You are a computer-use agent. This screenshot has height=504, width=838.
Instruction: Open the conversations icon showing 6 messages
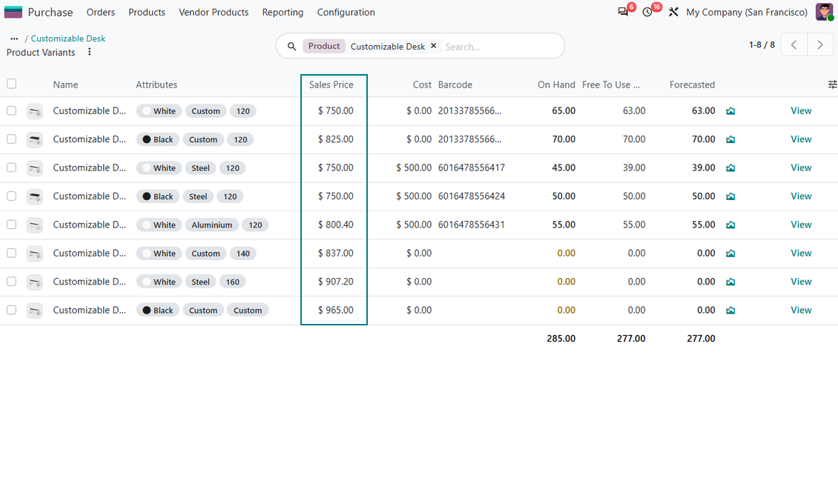[x=623, y=12]
